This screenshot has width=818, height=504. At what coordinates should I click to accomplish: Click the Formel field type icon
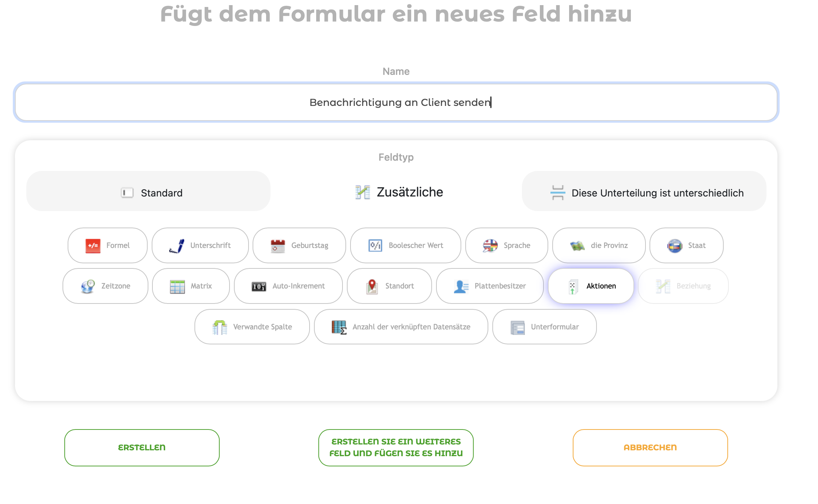click(x=93, y=246)
